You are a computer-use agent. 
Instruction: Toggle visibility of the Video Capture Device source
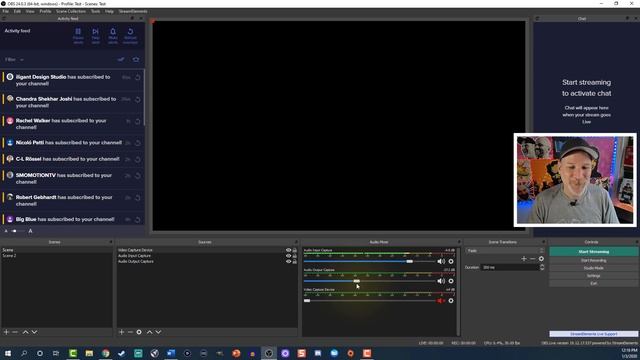[288, 250]
